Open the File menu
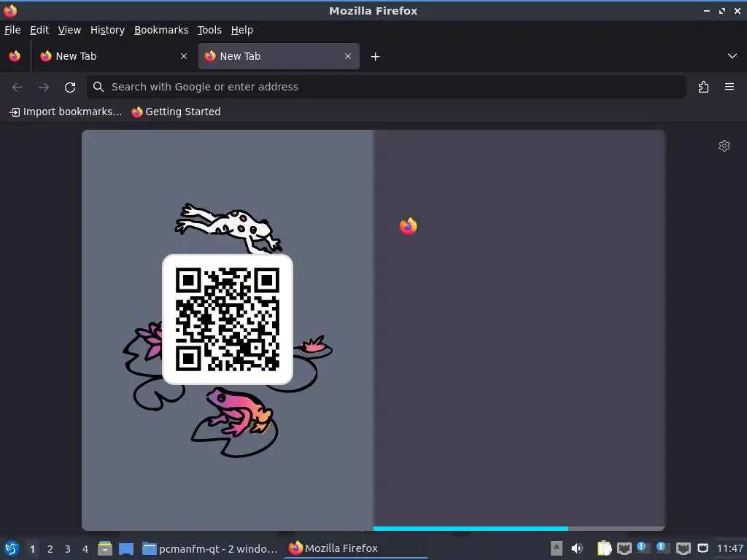747x560 pixels. coord(12,30)
